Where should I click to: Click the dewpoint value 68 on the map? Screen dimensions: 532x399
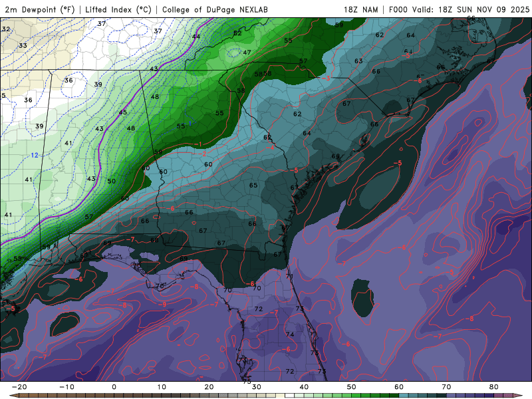pyautogui.click(x=154, y=240)
